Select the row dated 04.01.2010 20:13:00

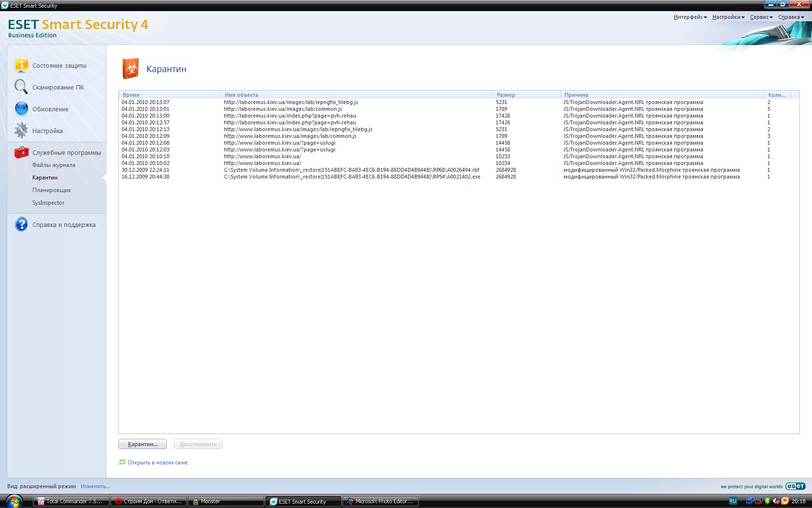459,116
